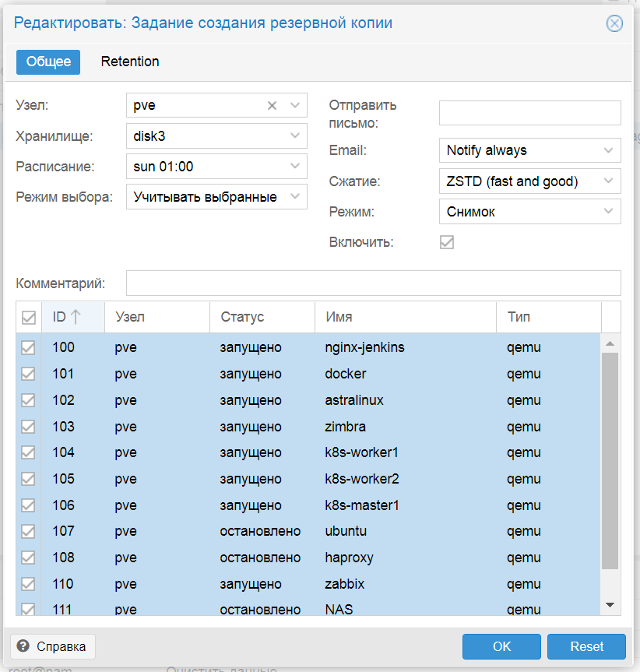
Task: Toggle the Включить checkbox
Action: tap(447, 242)
